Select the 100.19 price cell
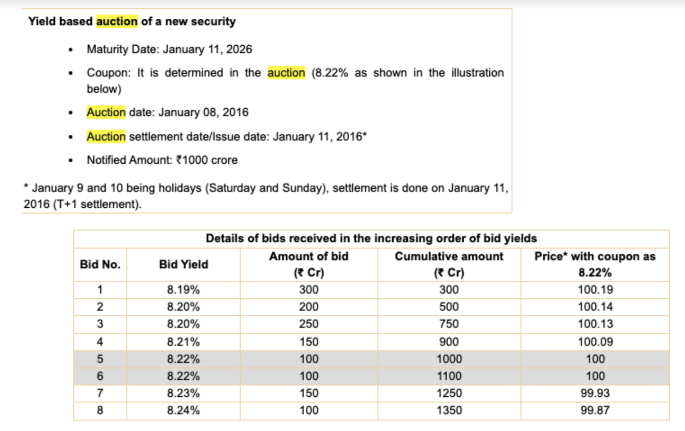The image size is (685, 431). [594, 291]
